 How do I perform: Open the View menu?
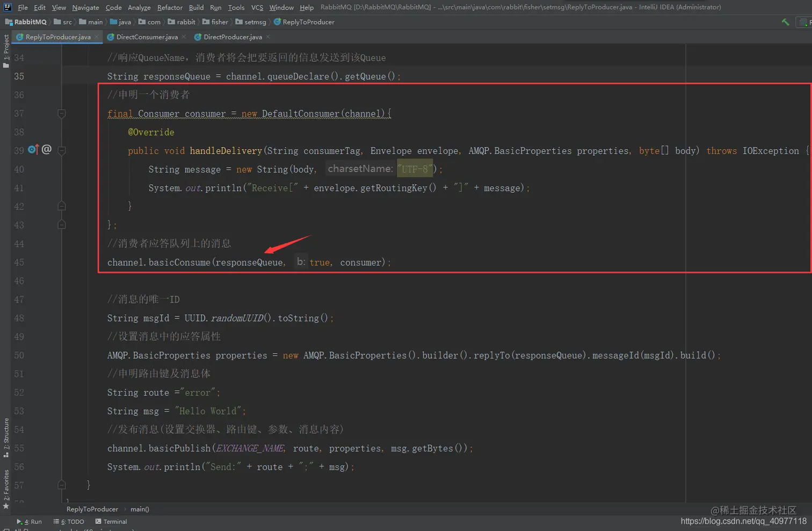point(59,8)
